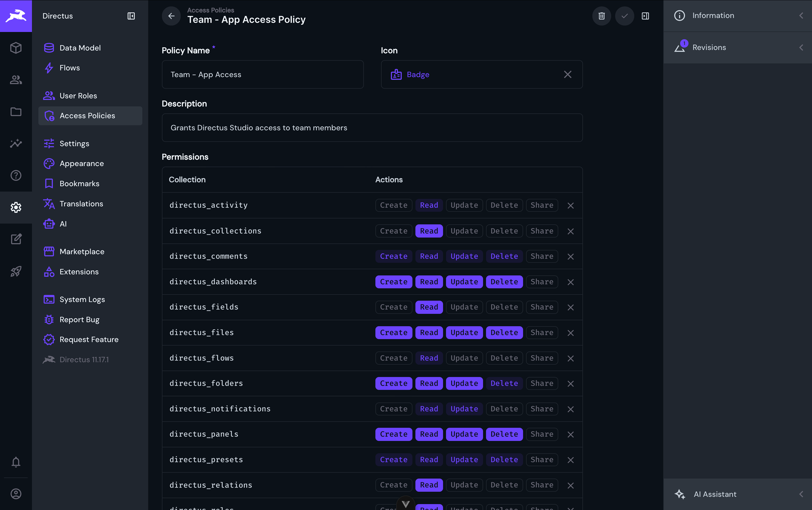
Task: Open the Bookmarks settings page
Action: point(90,184)
